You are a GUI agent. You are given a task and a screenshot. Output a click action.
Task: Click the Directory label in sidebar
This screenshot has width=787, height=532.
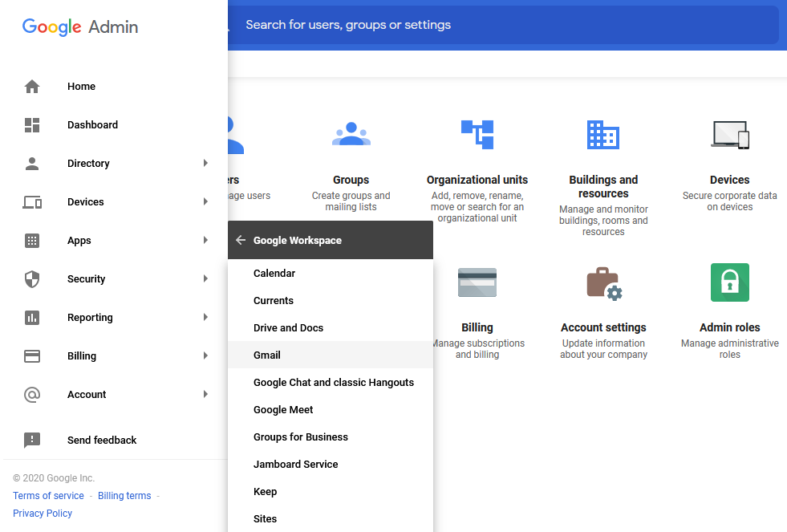tap(88, 164)
